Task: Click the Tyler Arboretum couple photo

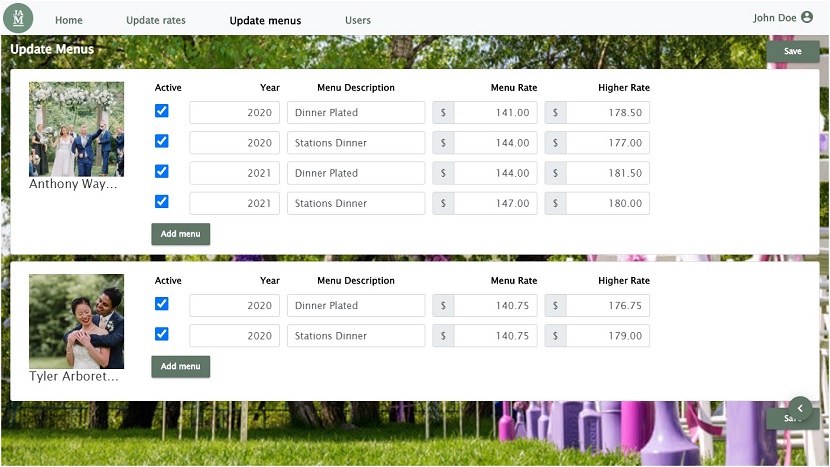Action: [76, 321]
